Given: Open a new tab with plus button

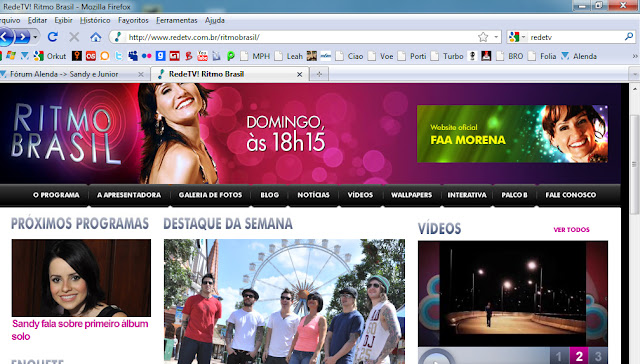Looking at the screenshot, I should (319, 74).
